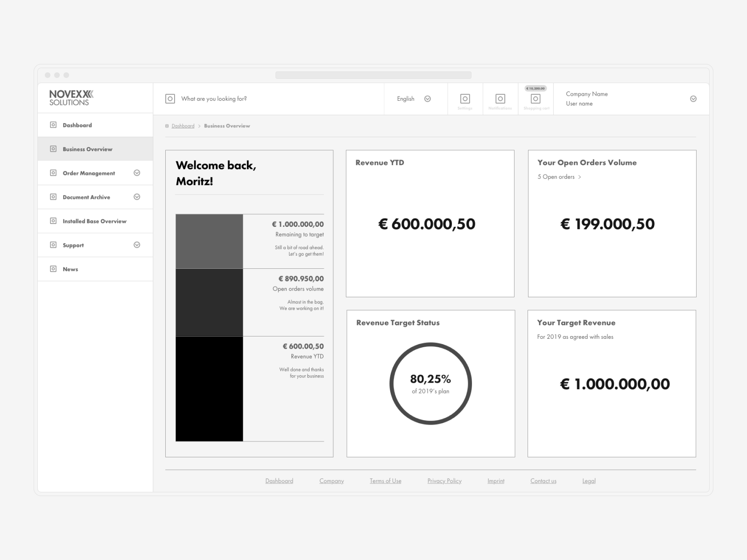Viewport: 747px width, 560px height.
Task: Click 'For 2019 as agreed with sales'
Action: pyautogui.click(x=575, y=337)
